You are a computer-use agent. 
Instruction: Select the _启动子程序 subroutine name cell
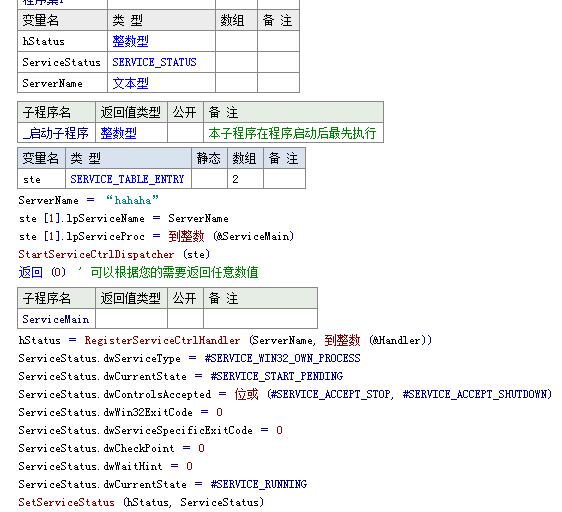[x=56, y=133]
